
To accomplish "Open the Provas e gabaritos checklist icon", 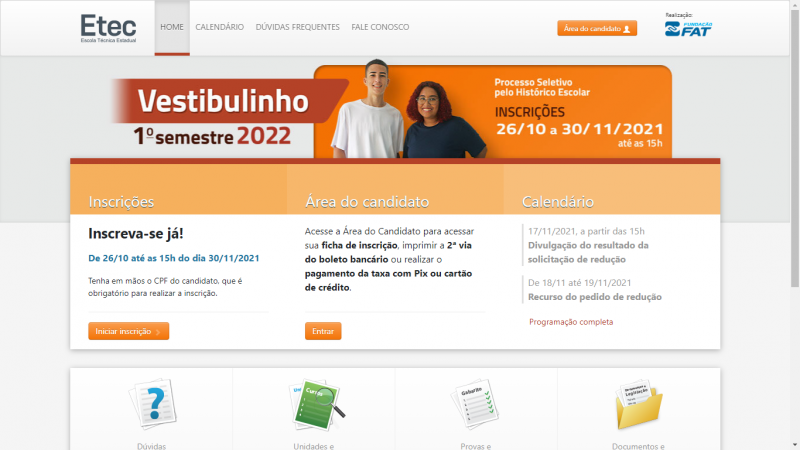I will click(475, 404).
